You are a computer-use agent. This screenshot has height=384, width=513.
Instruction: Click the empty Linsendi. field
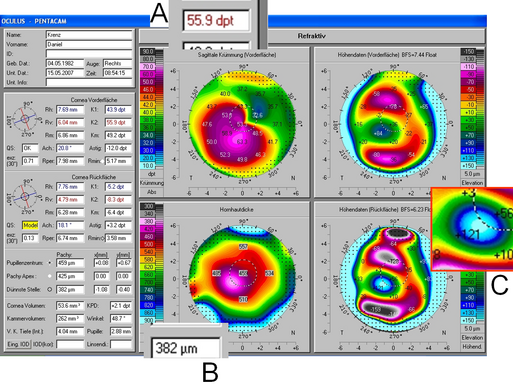121,344
